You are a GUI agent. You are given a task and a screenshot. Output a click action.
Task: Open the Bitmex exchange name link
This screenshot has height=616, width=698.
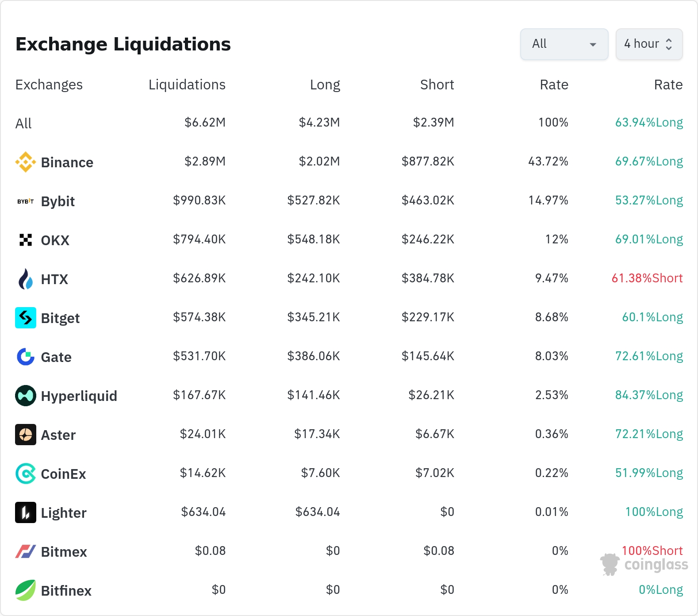point(64,552)
